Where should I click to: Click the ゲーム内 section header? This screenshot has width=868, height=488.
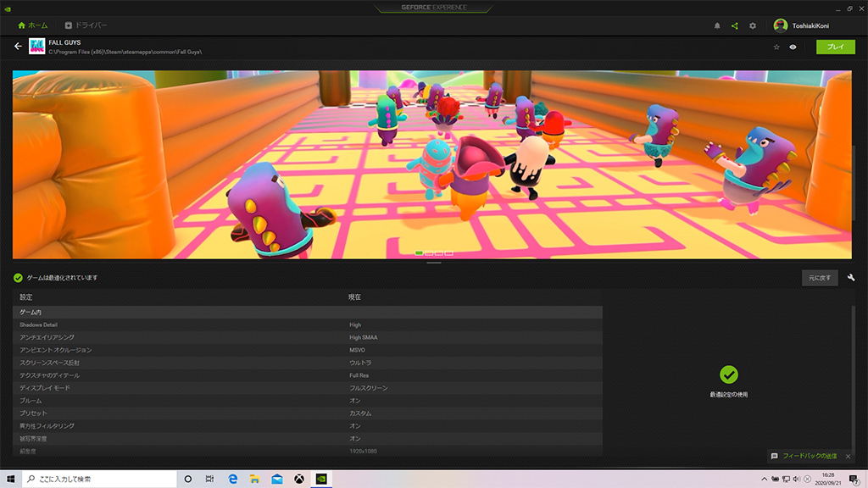pyautogui.click(x=307, y=312)
